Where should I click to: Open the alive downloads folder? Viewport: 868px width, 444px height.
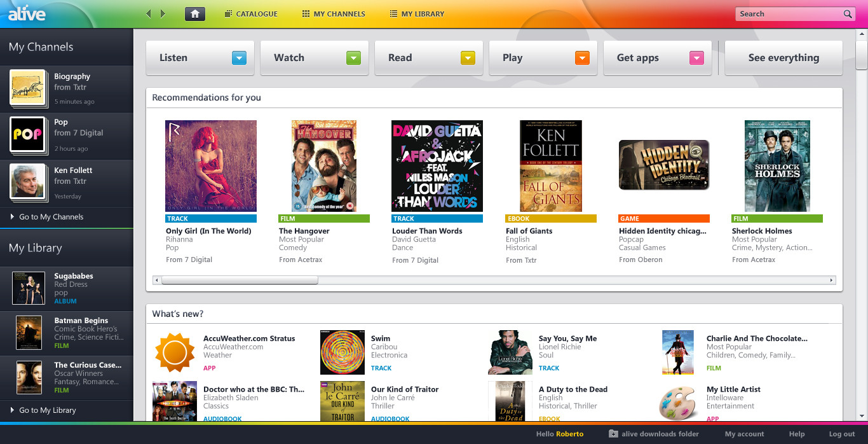point(654,434)
